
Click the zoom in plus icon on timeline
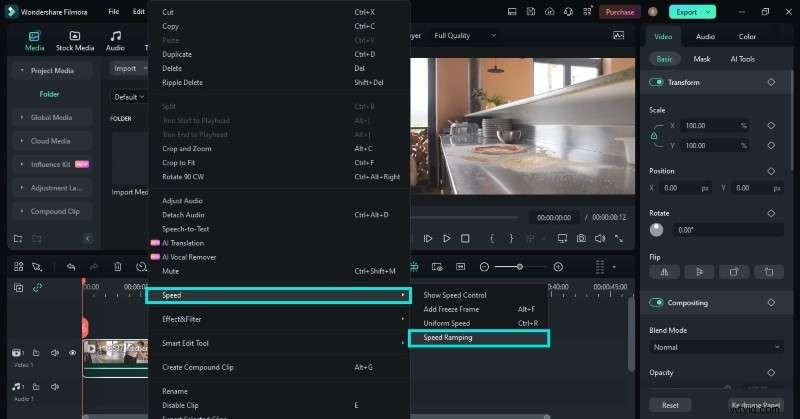point(558,267)
